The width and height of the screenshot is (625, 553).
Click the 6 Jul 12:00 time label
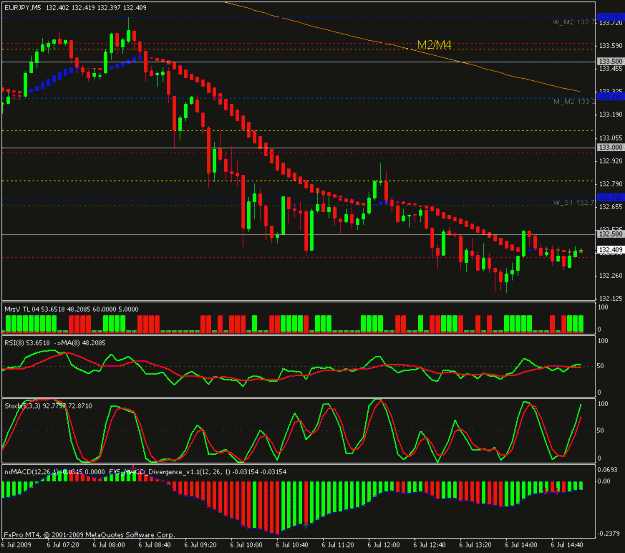[x=384, y=545]
